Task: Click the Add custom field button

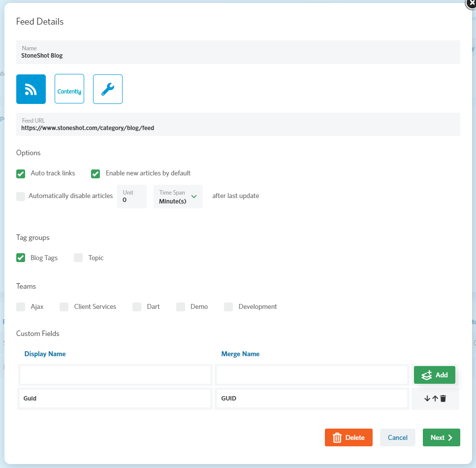Action: (x=435, y=375)
